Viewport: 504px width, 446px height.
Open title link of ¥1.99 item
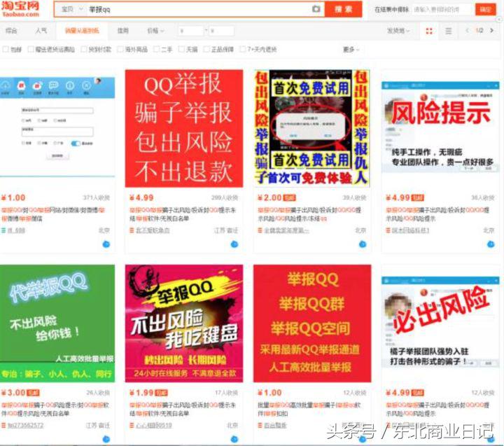[183, 409]
